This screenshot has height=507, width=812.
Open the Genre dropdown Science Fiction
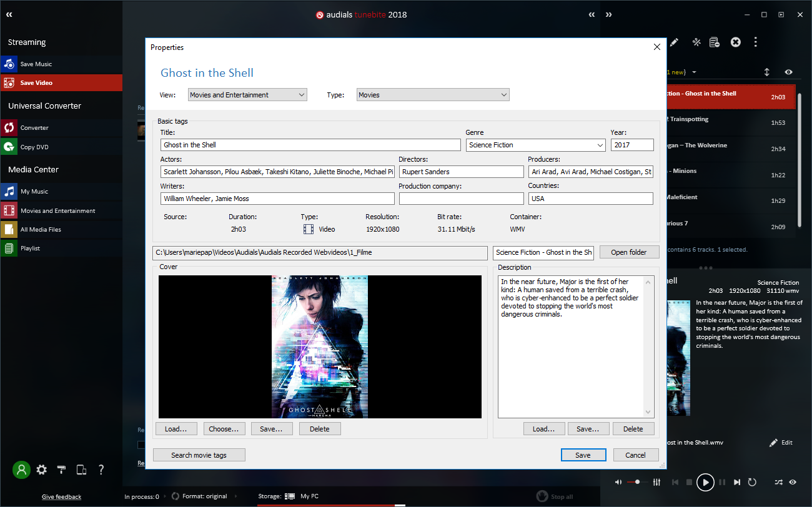(536, 145)
